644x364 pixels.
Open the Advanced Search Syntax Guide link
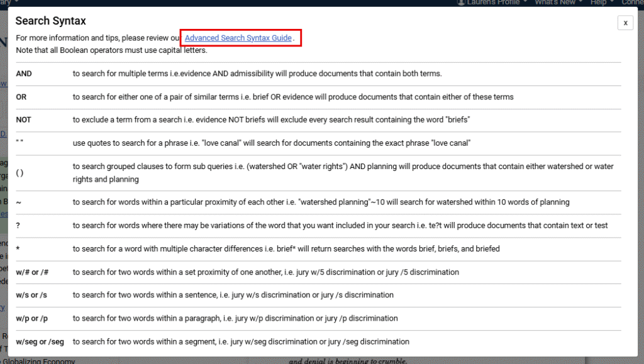click(x=238, y=38)
